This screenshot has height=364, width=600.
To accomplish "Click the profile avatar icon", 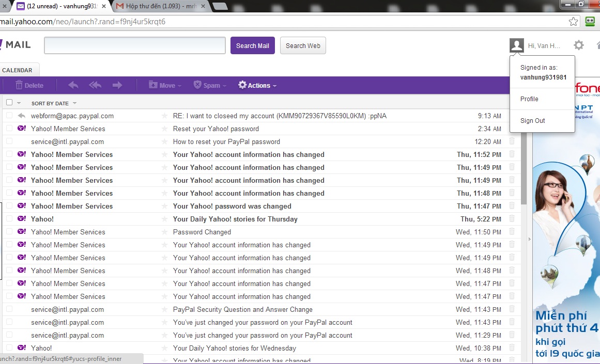I will 517,45.
